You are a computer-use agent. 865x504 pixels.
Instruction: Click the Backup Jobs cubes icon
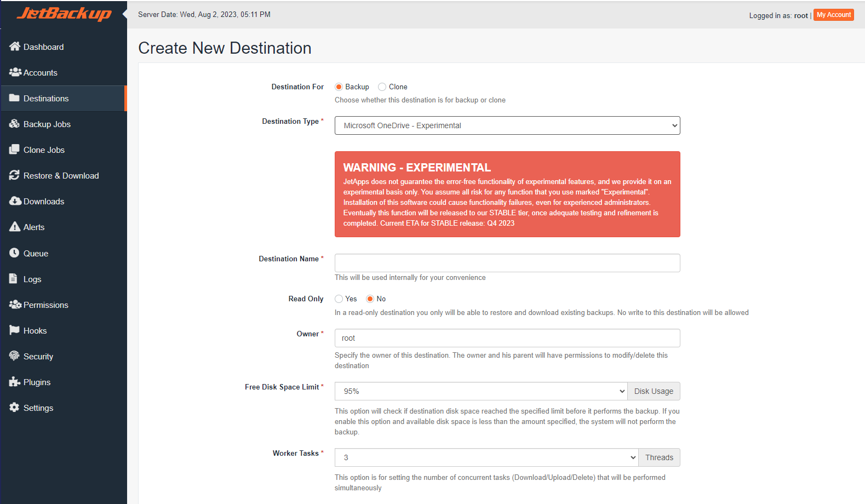point(14,124)
